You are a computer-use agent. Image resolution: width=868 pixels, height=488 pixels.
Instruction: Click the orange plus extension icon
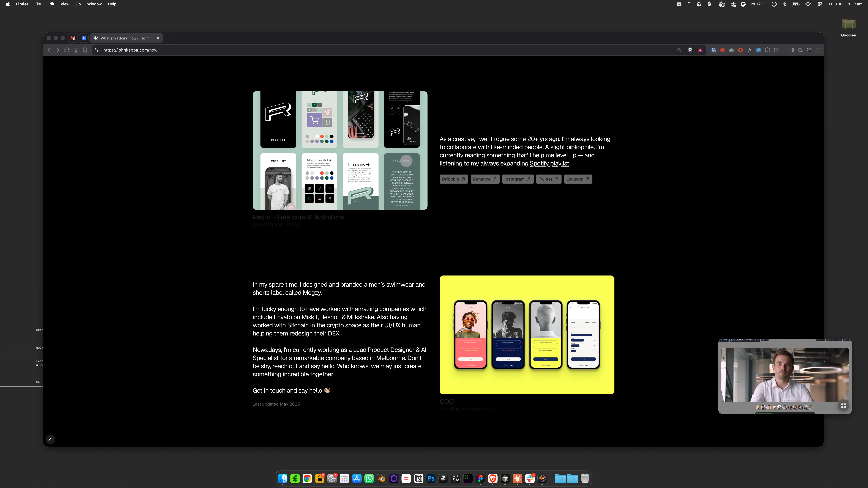point(740,50)
